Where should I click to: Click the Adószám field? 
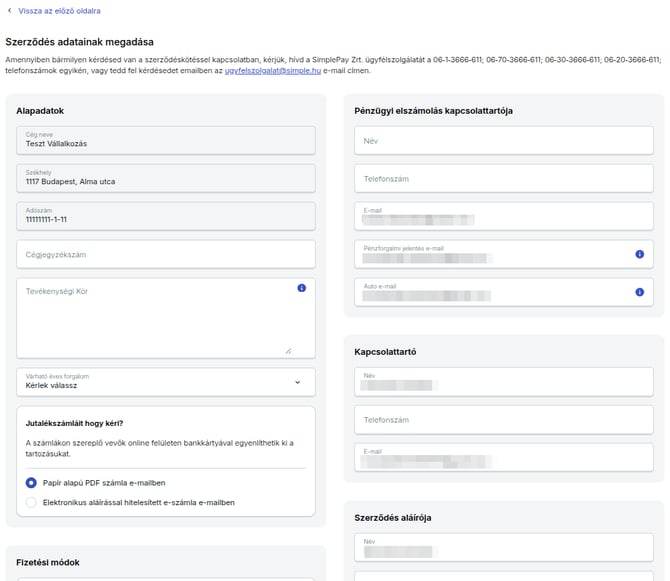point(165,216)
